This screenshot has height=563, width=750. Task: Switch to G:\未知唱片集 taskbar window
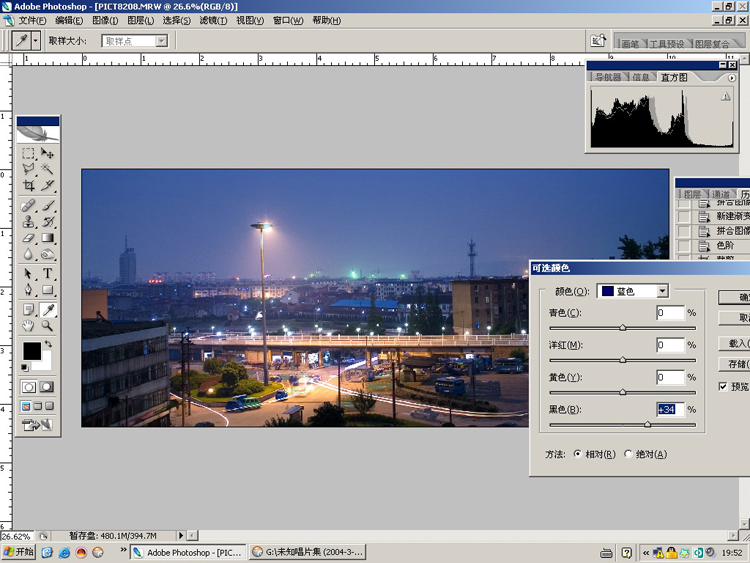pos(308,552)
